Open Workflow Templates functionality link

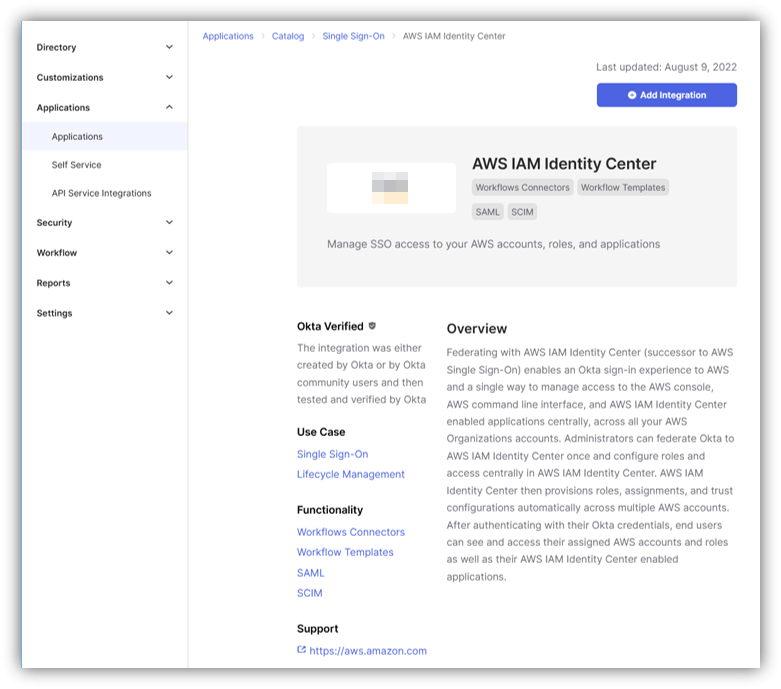(x=345, y=552)
